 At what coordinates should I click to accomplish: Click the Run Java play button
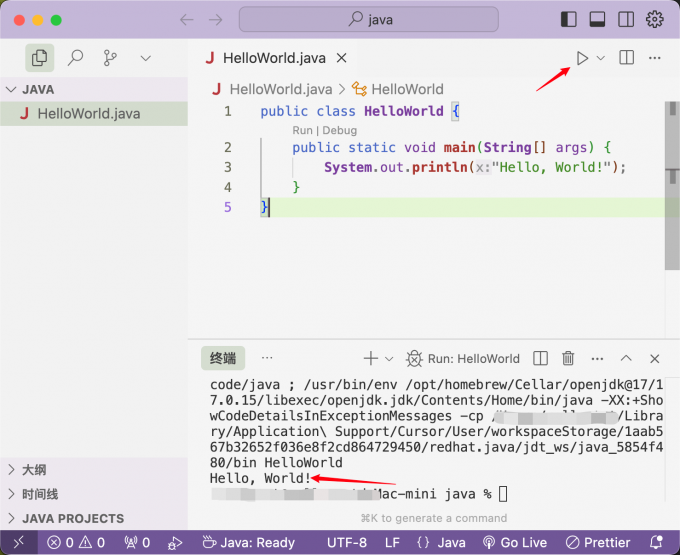coord(582,58)
